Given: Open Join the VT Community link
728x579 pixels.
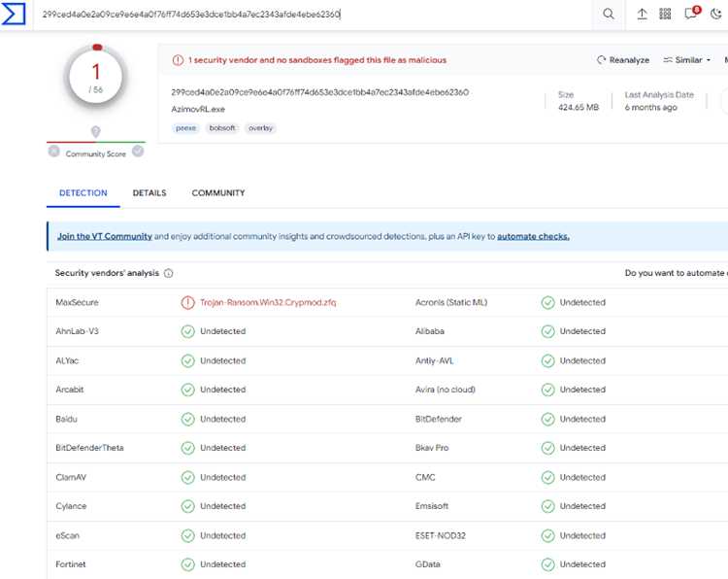Looking at the screenshot, I should click(105, 236).
